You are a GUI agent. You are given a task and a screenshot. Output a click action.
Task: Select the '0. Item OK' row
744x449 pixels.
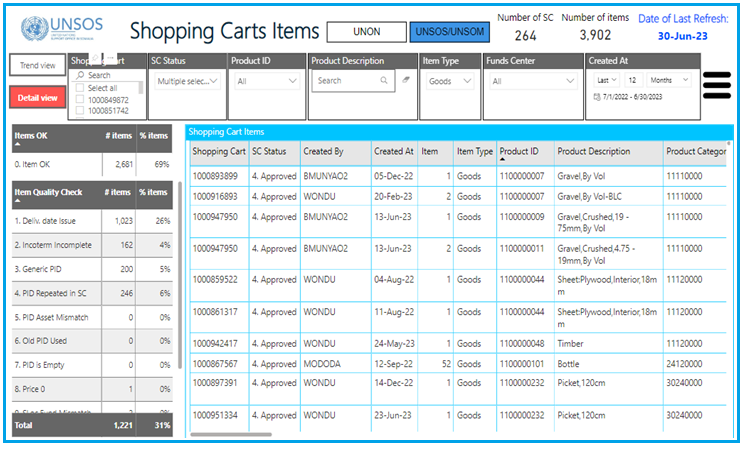pyautogui.click(x=92, y=165)
